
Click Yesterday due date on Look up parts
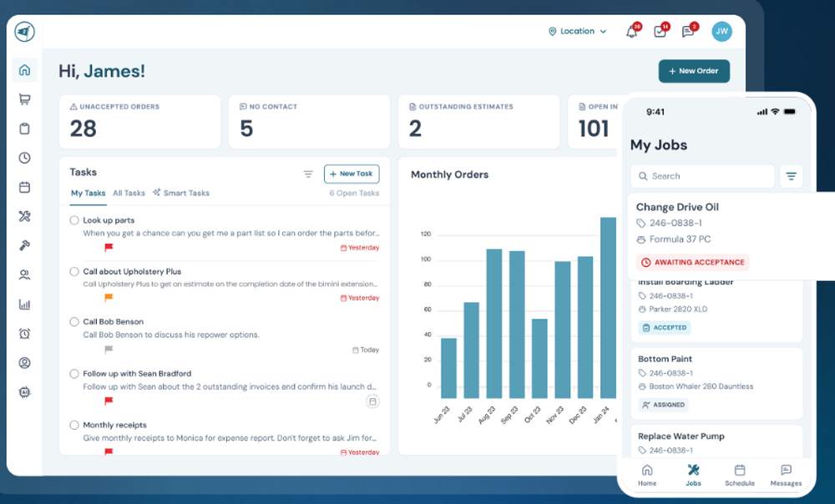(360, 248)
